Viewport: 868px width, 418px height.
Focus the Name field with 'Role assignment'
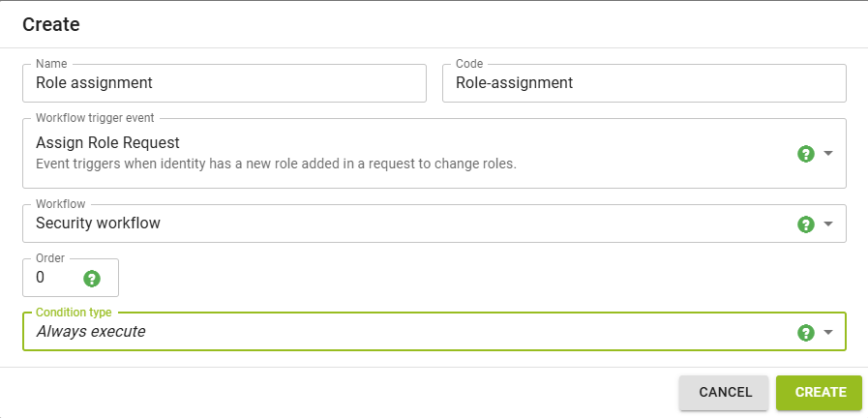pyautogui.click(x=224, y=83)
